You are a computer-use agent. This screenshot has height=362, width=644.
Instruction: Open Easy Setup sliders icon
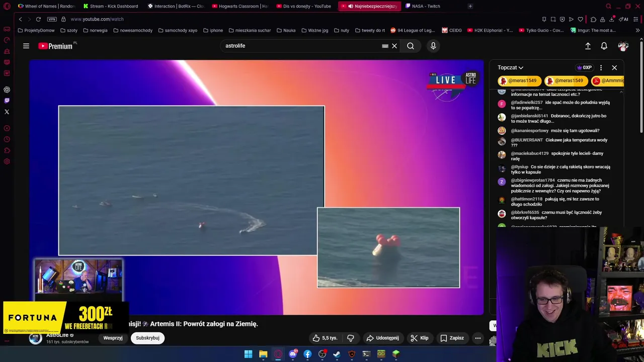tap(636, 19)
